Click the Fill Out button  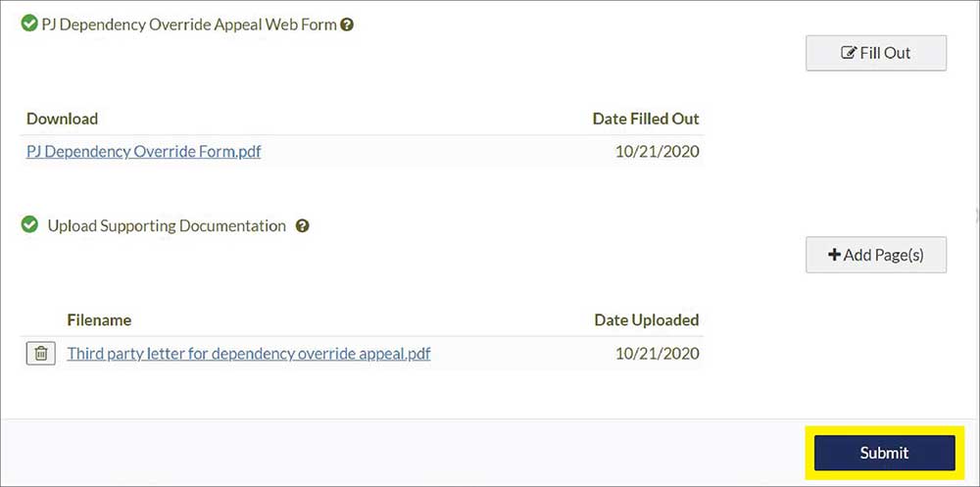(875, 53)
